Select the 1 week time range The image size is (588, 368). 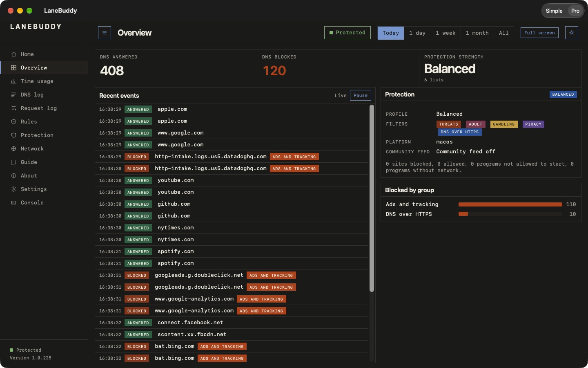[x=445, y=33]
